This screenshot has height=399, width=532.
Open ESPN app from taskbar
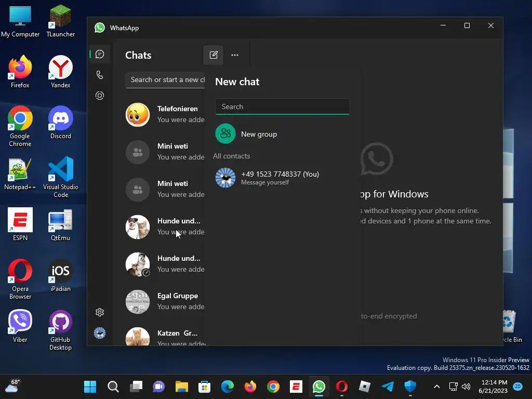(296, 387)
